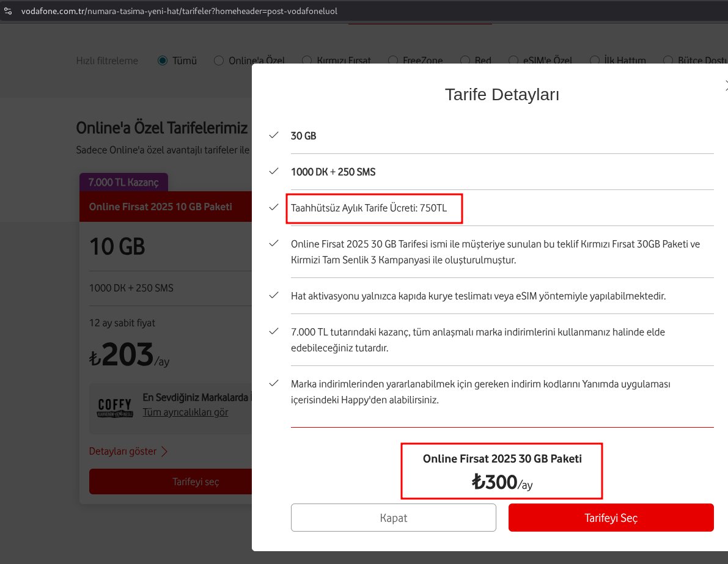
Task: Click the Hızlı filtreleme label
Action: 107,61
